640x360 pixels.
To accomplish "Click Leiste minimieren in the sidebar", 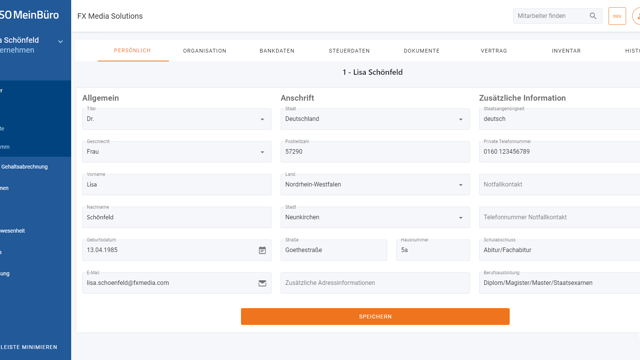I will [x=29, y=347].
